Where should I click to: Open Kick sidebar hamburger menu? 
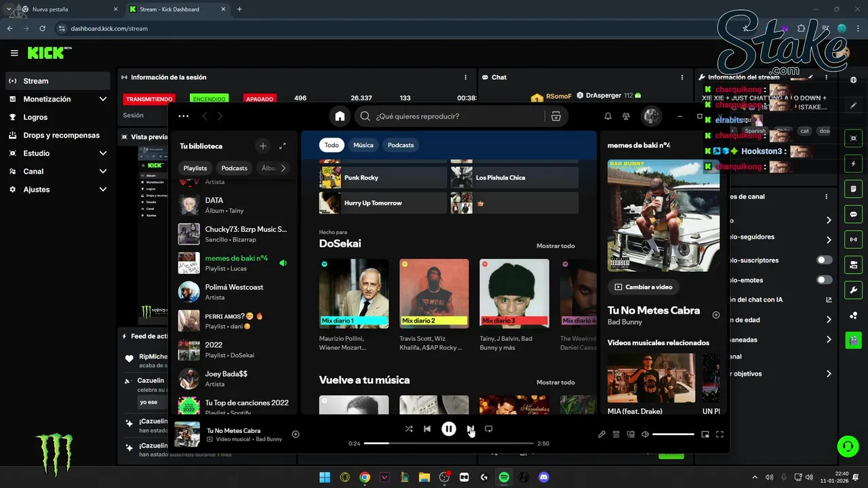click(14, 53)
